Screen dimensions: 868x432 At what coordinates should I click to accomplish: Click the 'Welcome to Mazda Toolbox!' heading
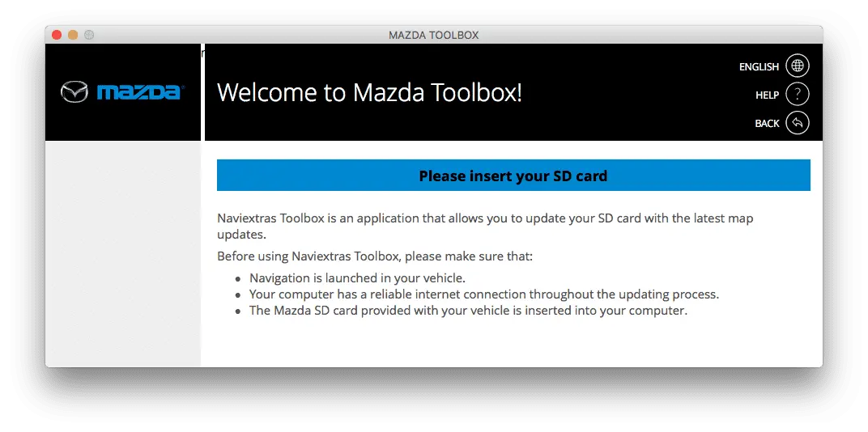369,92
